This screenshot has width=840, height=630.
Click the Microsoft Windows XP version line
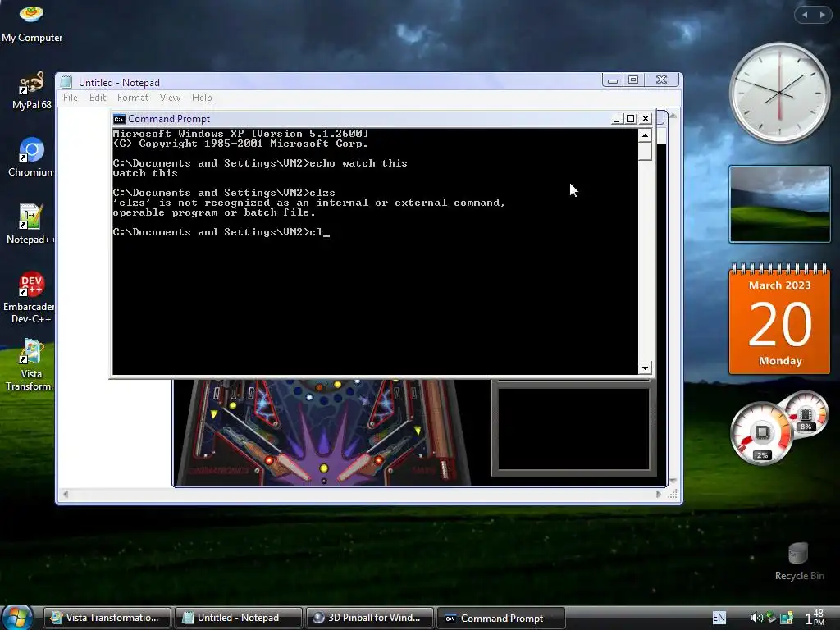pyautogui.click(x=240, y=134)
